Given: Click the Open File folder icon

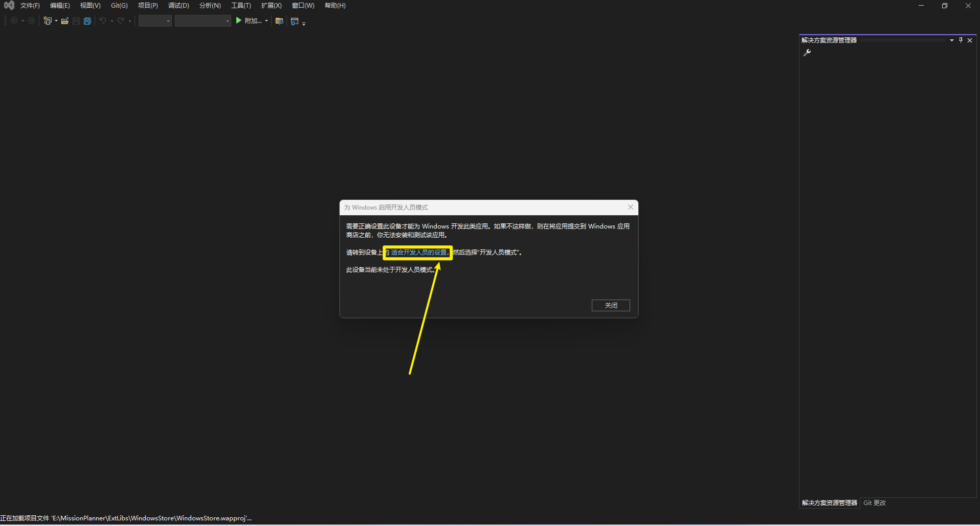Looking at the screenshot, I should [65, 21].
